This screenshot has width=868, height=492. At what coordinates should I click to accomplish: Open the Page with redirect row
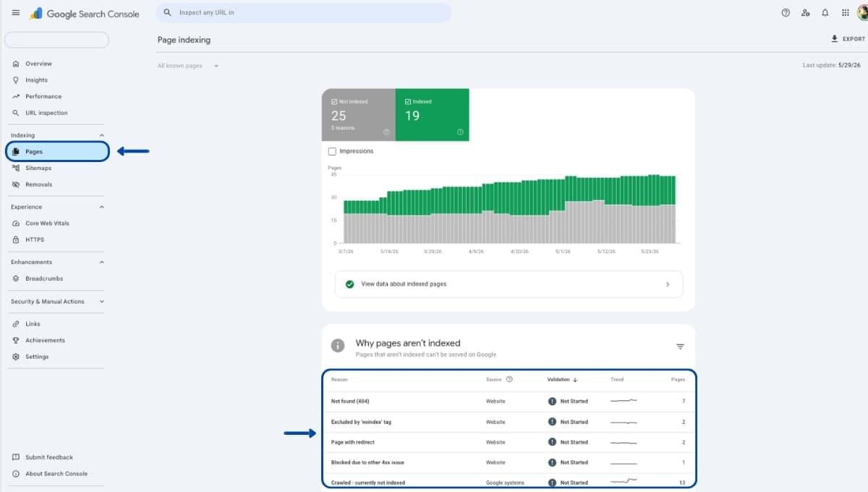click(509, 442)
